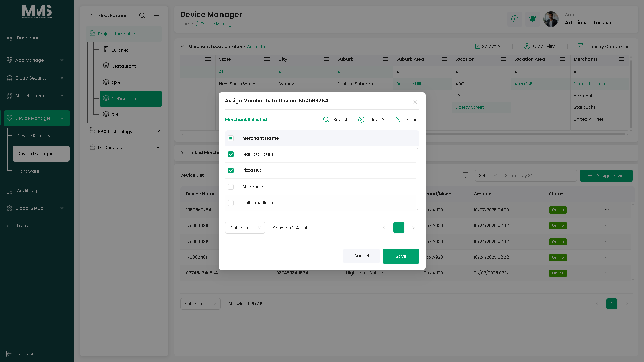The height and width of the screenshot is (362, 644).
Task: Click the Audit Log icon
Action: [9, 191]
